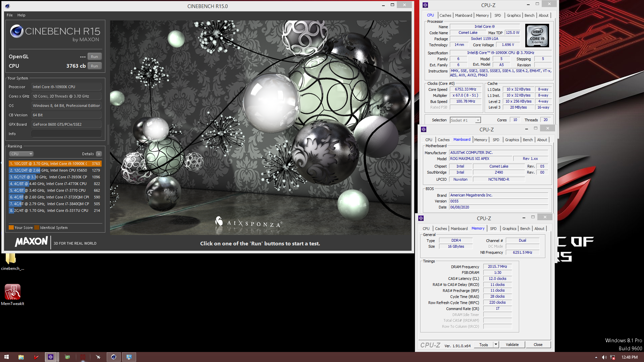The height and width of the screenshot is (362, 644).
Task: Click the red mesh taskbar icon
Action: pos(83,357)
